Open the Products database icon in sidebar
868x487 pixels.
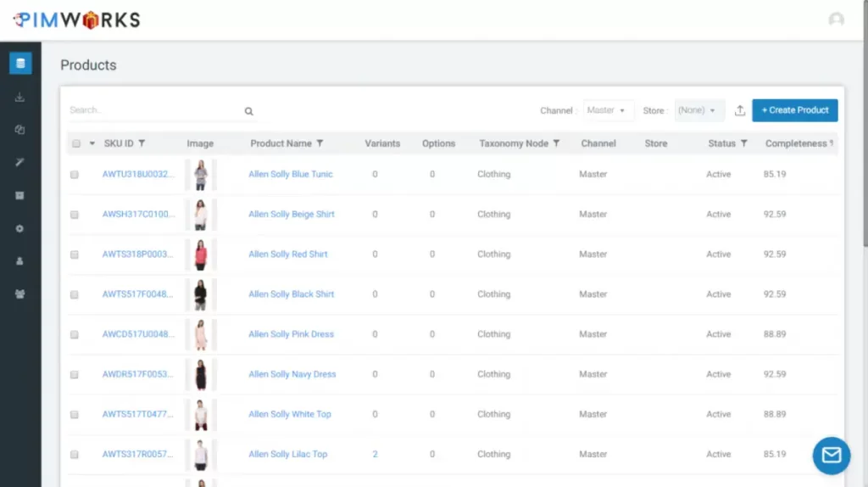click(20, 63)
